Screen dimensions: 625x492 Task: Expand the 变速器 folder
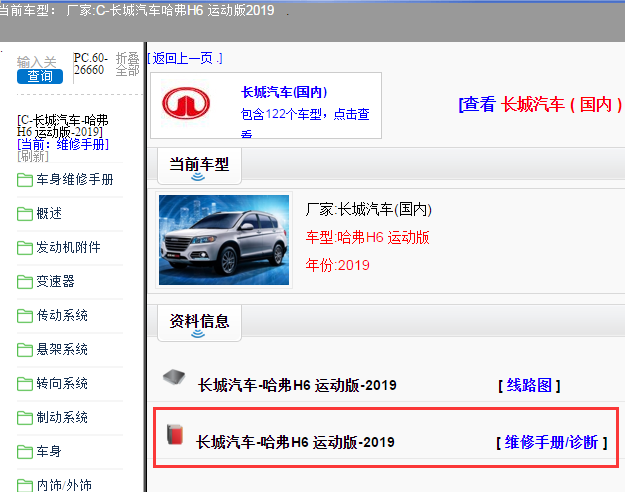55,281
